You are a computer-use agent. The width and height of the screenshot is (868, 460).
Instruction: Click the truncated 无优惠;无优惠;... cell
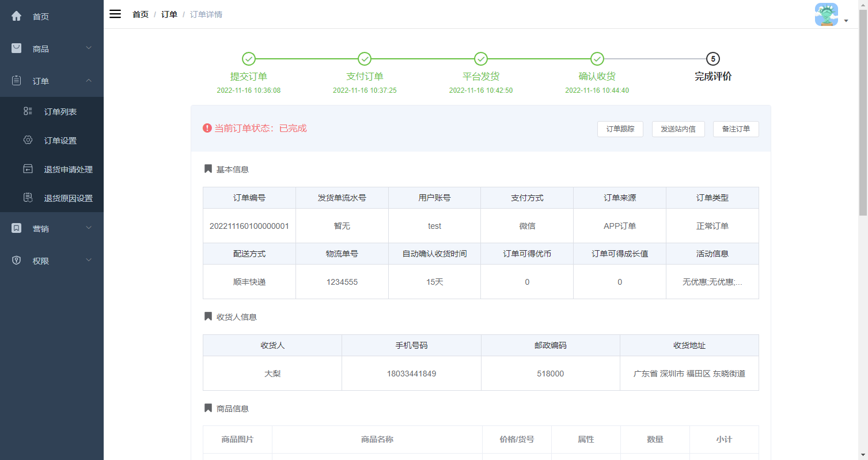pyautogui.click(x=712, y=282)
